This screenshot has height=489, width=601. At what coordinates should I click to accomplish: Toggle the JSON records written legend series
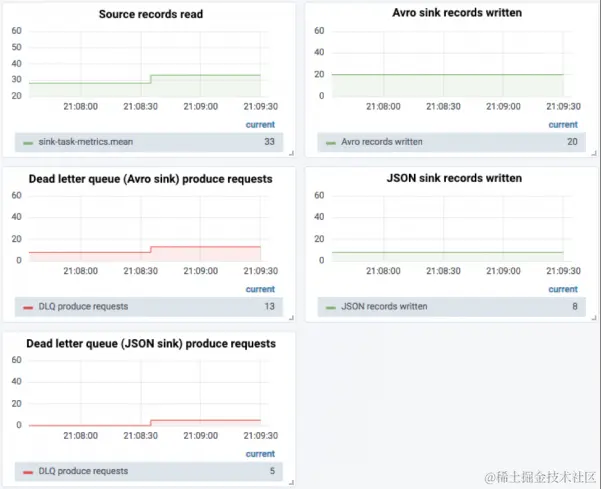(x=384, y=307)
